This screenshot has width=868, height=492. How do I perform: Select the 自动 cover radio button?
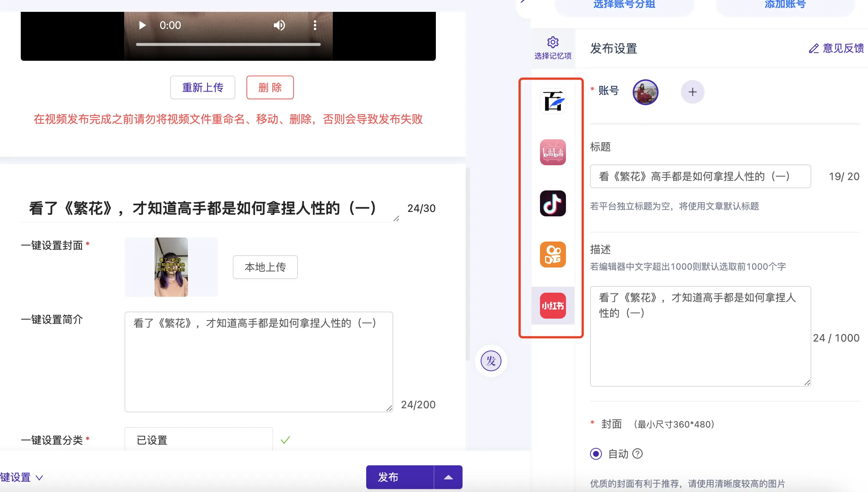pyautogui.click(x=596, y=454)
